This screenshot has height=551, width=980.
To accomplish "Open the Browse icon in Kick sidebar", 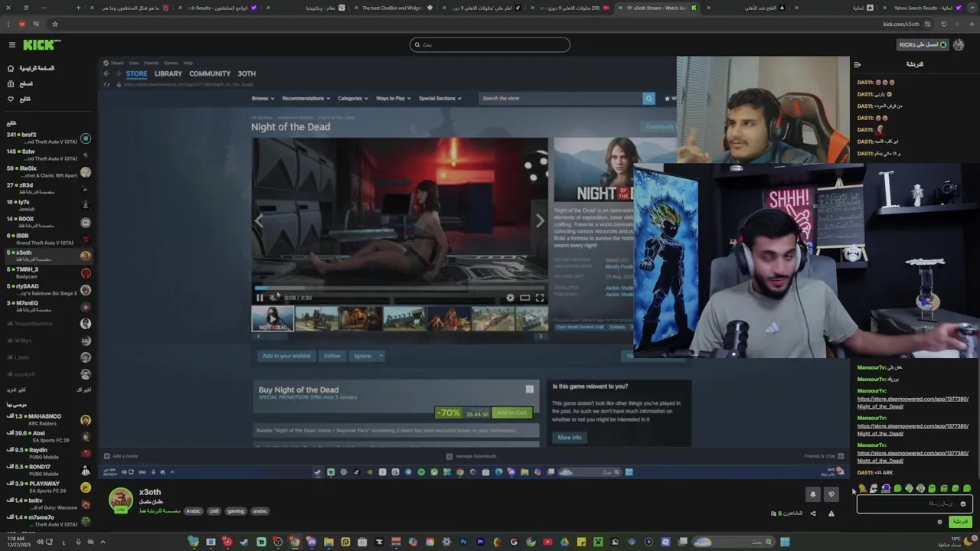I will pos(11,83).
